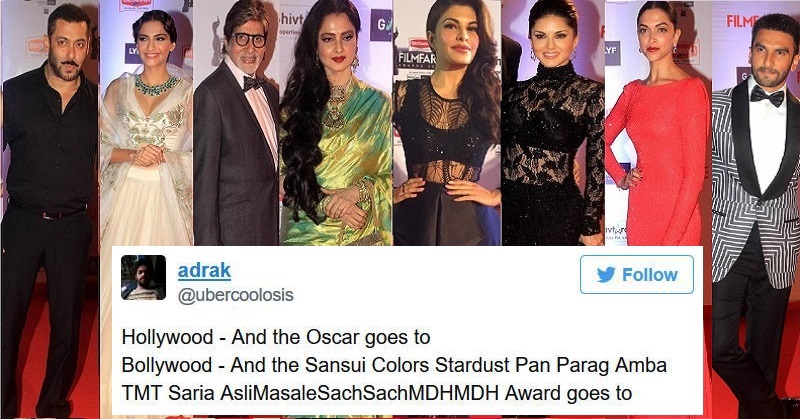Click the green emerald necklace

pos(156,84)
